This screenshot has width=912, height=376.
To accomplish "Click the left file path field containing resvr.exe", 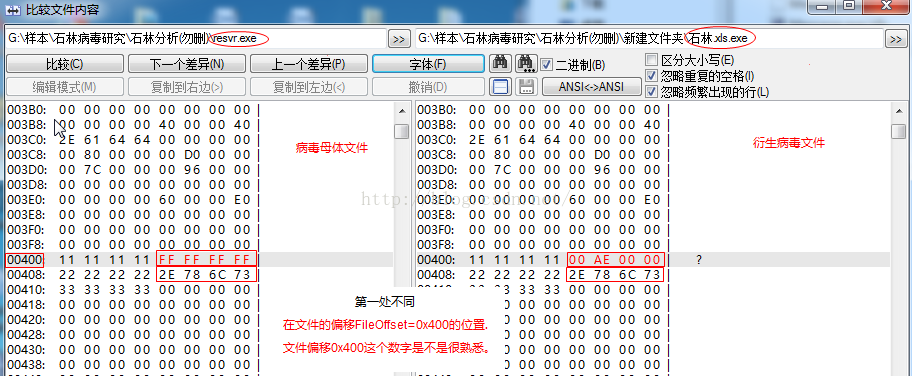I will coord(195,38).
